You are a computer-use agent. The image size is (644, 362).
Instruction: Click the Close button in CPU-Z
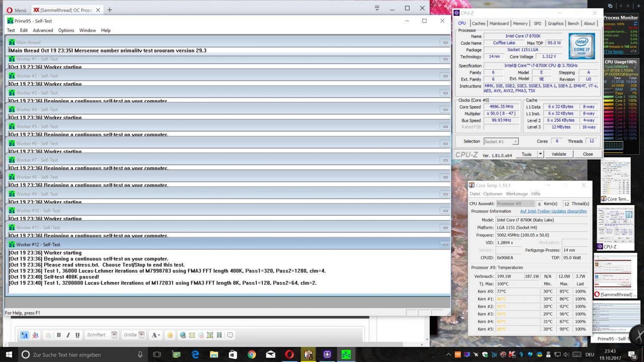[588, 154]
